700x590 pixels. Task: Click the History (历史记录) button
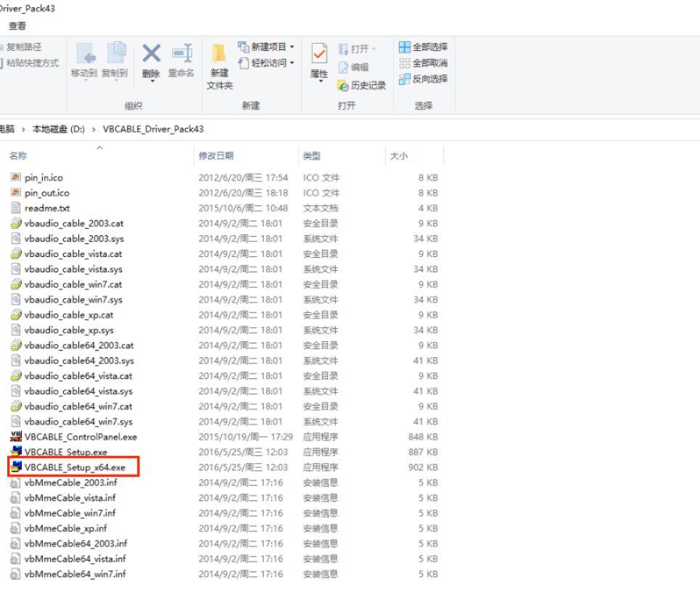362,86
